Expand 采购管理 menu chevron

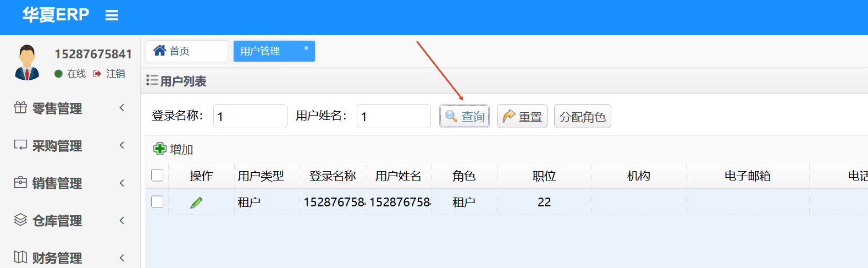point(122,145)
